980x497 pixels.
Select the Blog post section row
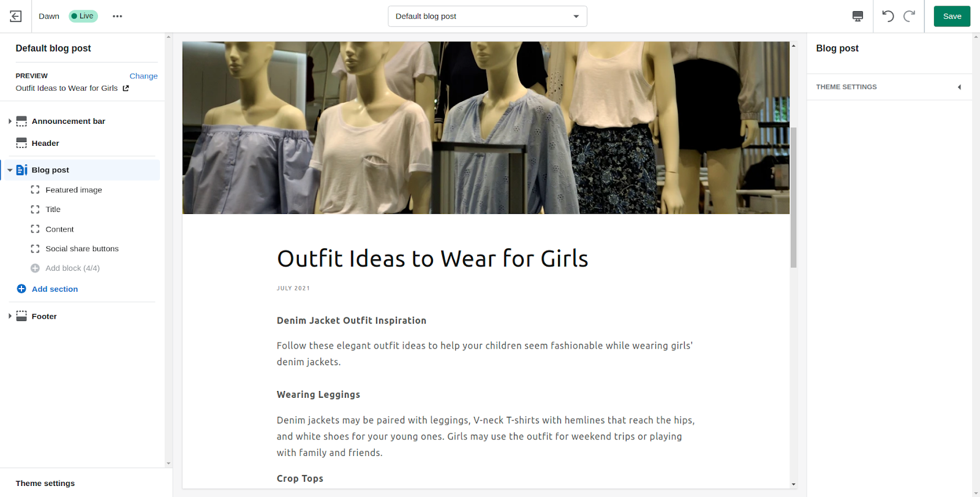81,170
